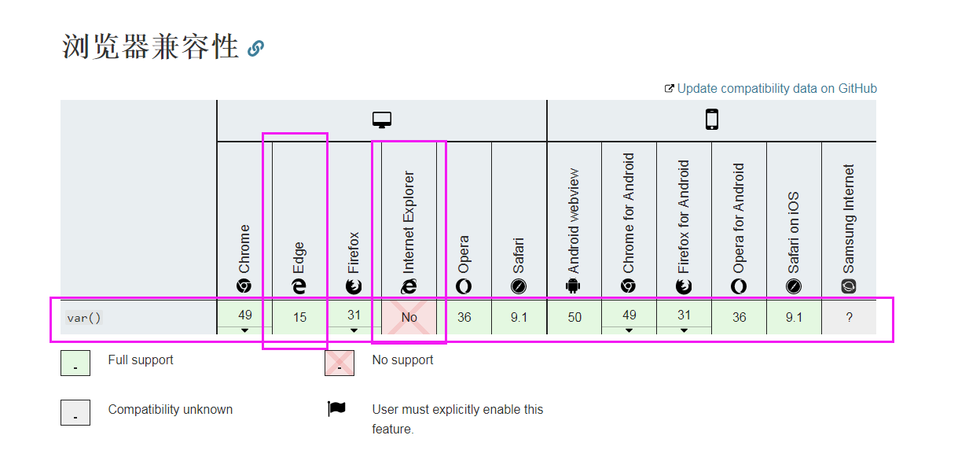
Task: Click the Edge 15 support cell
Action: (x=299, y=318)
